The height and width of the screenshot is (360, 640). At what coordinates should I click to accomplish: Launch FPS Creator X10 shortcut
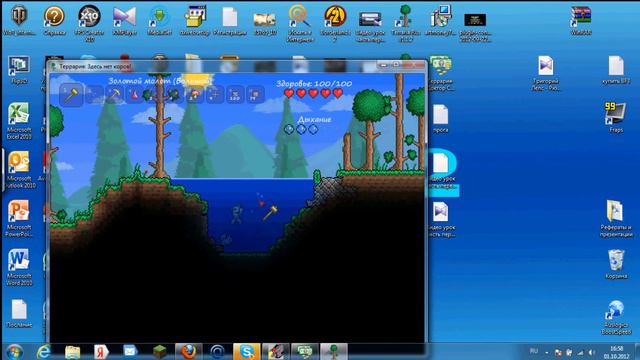(x=89, y=22)
